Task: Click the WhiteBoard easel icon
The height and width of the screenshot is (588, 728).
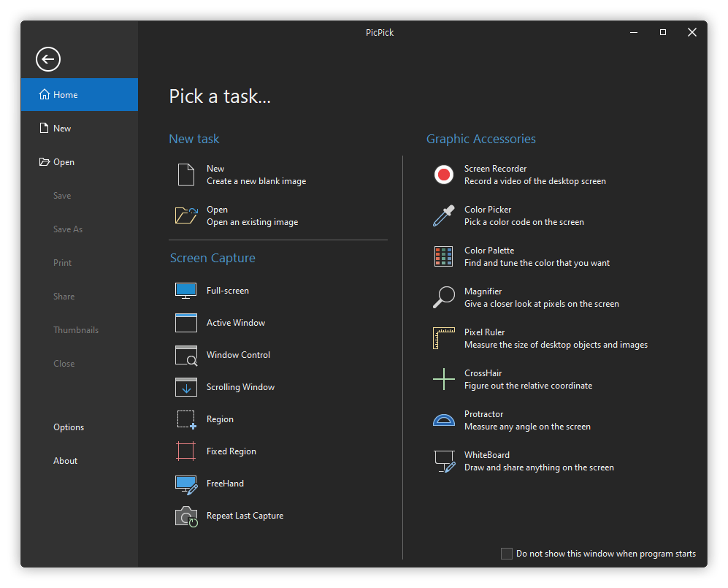Action: (x=445, y=461)
